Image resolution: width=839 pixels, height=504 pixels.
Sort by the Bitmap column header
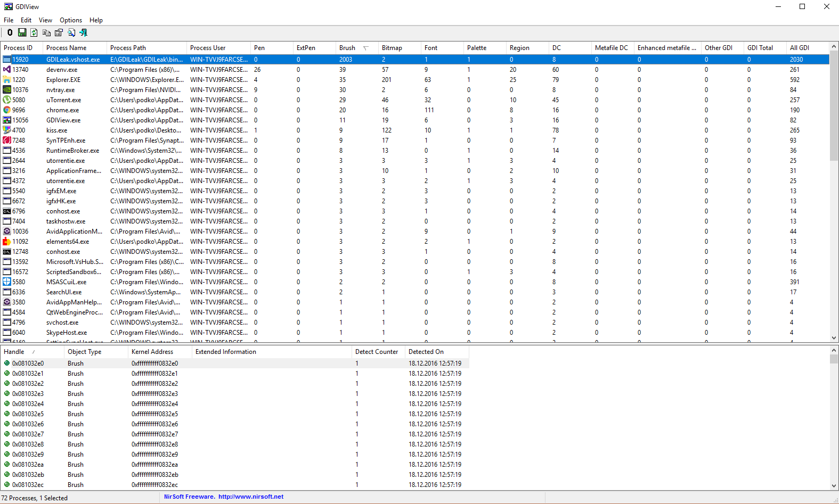[400, 48]
